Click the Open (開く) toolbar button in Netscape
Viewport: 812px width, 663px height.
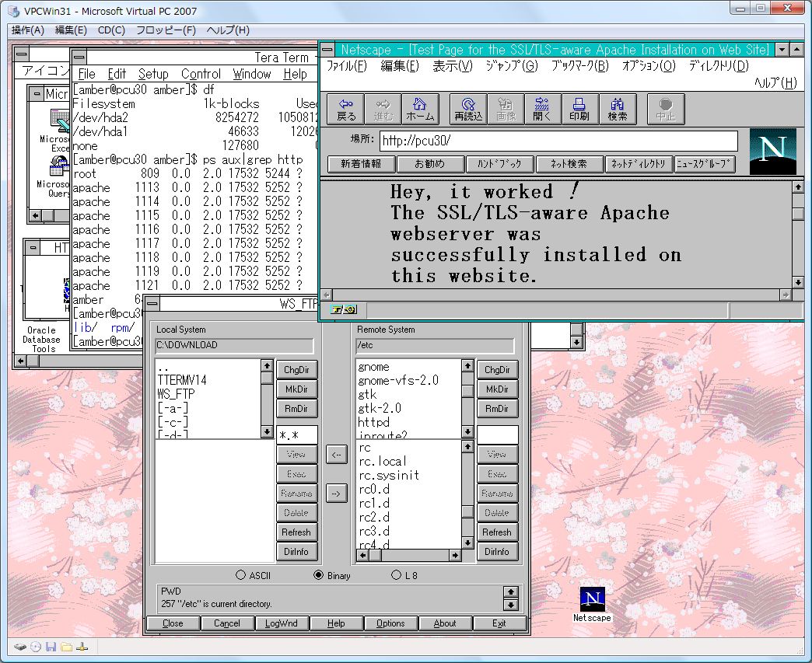tap(543, 110)
